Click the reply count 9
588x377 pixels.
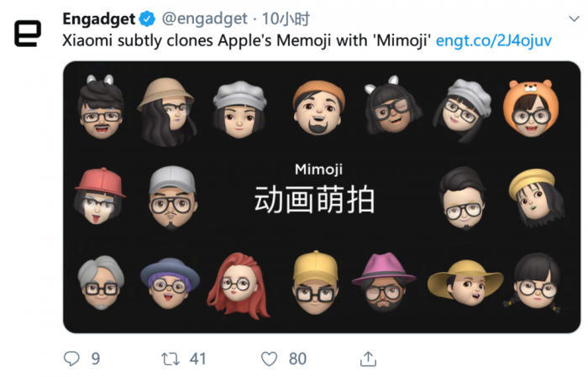(96, 359)
